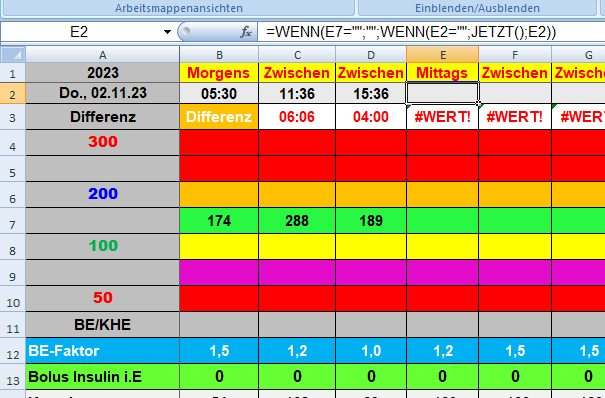Click the green 100 label cell
Viewport: 605px width, 398px height.
click(x=103, y=246)
